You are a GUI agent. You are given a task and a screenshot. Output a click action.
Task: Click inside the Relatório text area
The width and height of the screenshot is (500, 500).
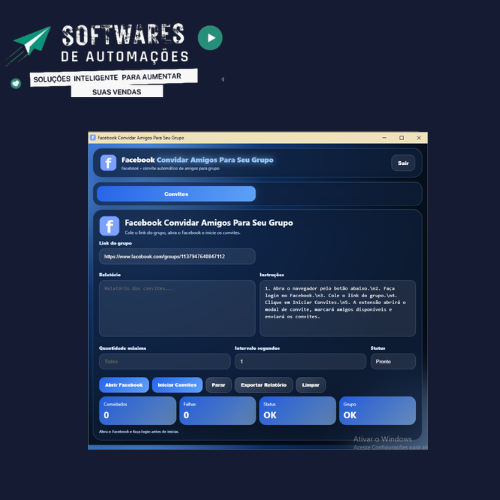point(177,308)
